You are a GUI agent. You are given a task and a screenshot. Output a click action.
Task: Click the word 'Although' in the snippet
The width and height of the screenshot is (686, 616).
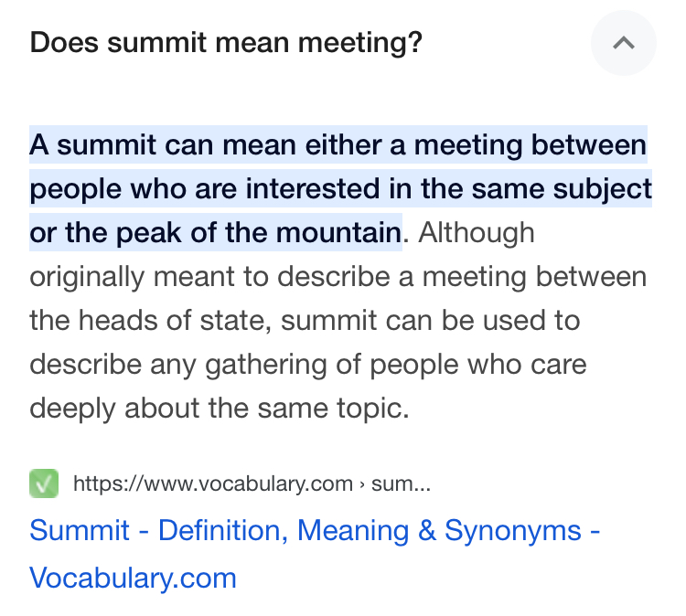(477, 232)
